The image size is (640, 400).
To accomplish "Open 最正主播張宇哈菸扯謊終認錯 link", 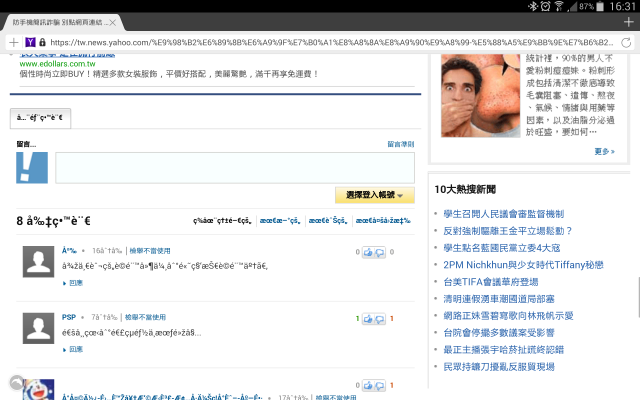I will click(x=504, y=350).
